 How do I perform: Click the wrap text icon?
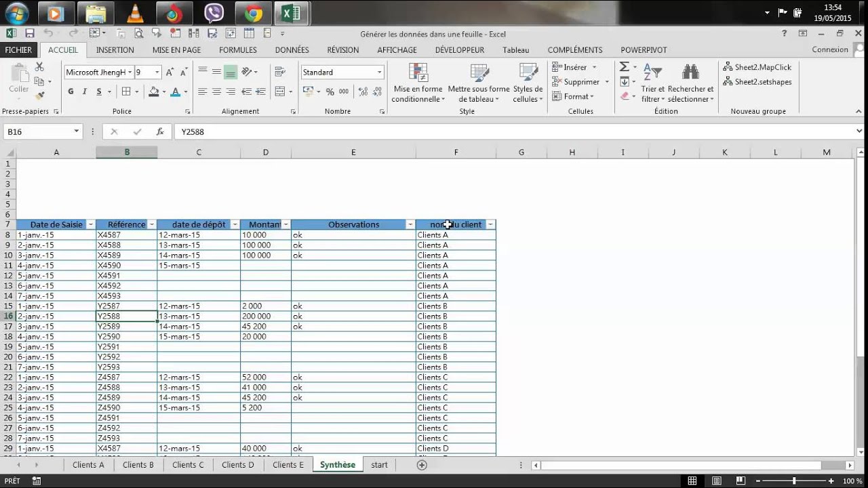click(x=279, y=72)
